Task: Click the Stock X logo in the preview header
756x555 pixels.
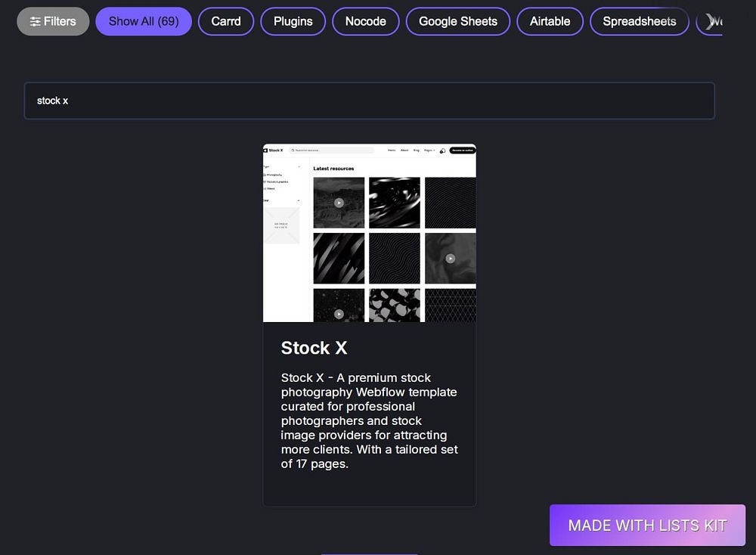Action: (274, 150)
